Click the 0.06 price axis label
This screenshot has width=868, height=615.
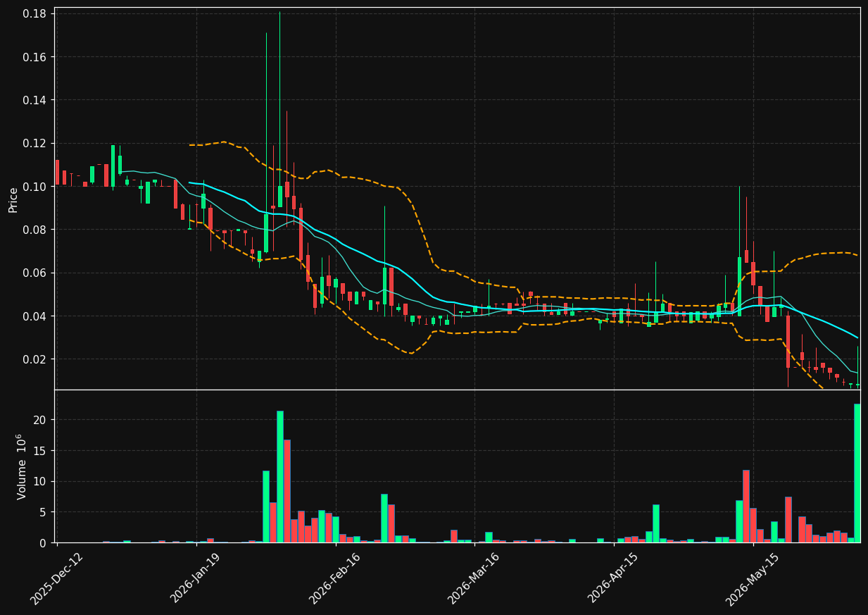coord(35,273)
